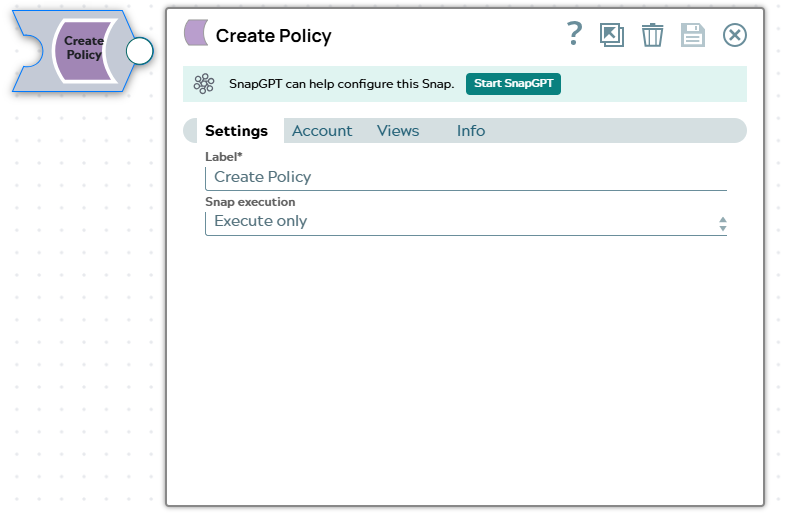Close the Create Policy settings dialog
This screenshot has height=514, width=787.
[x=735, y=35]
